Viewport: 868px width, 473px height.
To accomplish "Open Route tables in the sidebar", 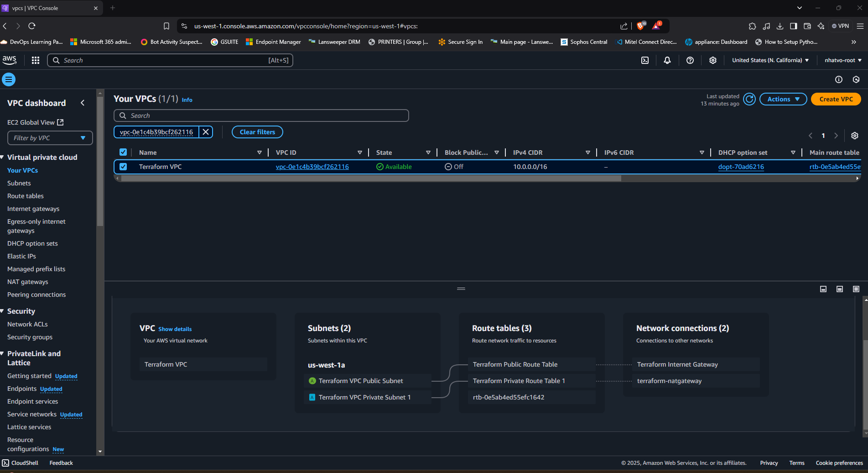I will (26, 196).
